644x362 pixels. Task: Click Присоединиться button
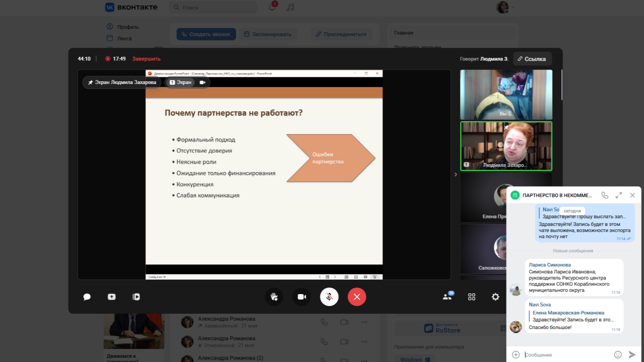341,34
